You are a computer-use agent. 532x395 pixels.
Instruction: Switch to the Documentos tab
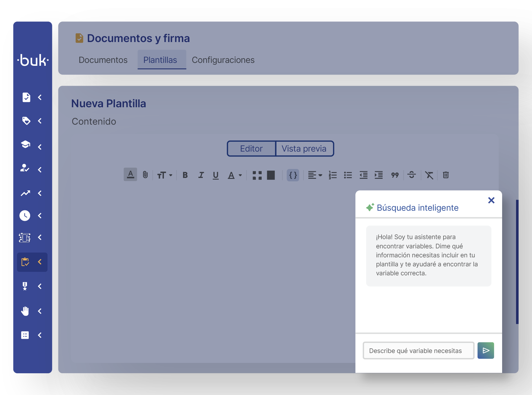(103, 60)
